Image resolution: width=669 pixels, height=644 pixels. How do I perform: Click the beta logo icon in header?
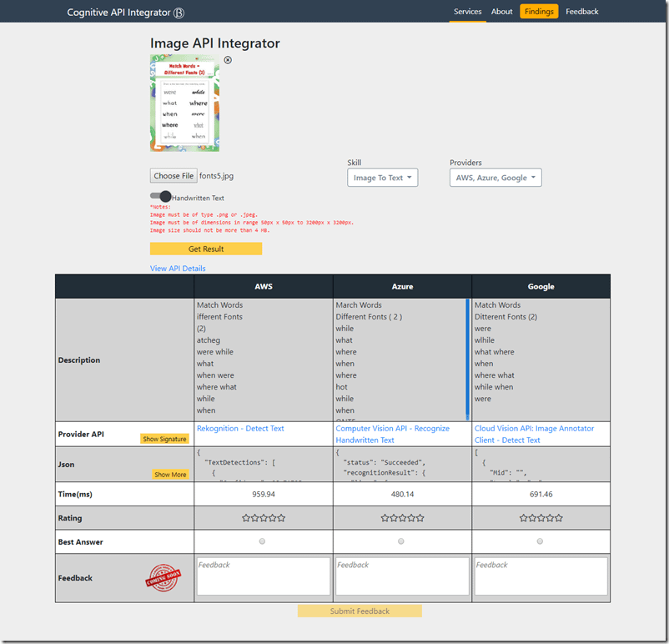tap(179, 13)
